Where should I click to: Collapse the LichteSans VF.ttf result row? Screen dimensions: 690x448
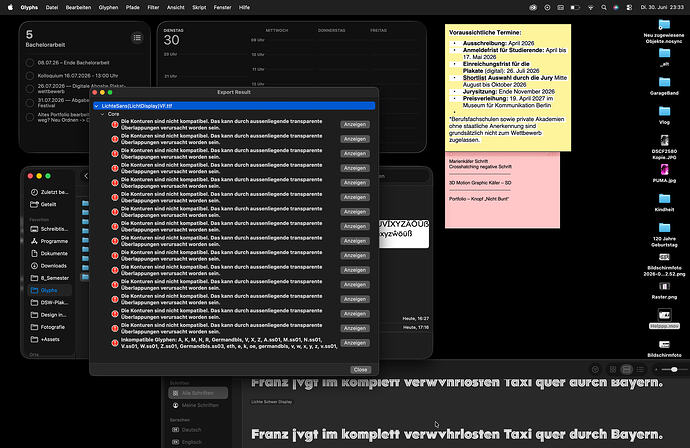coord(96,106)
